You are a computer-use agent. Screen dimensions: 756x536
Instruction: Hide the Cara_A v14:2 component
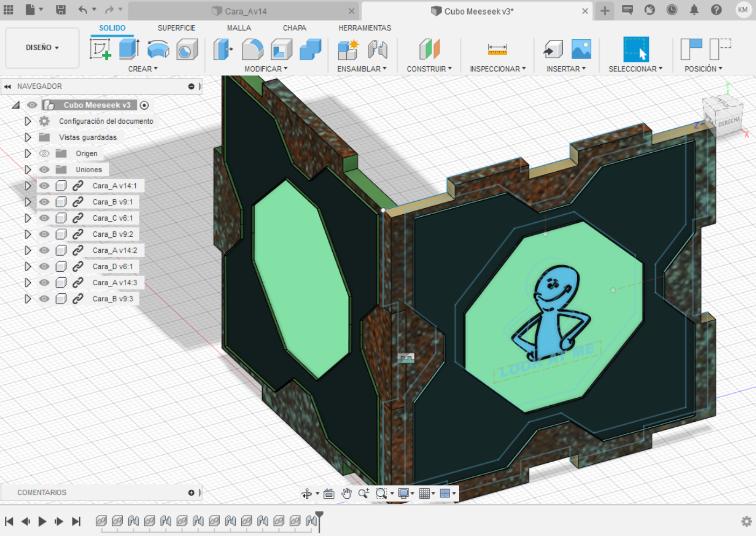tap(44, 250)
